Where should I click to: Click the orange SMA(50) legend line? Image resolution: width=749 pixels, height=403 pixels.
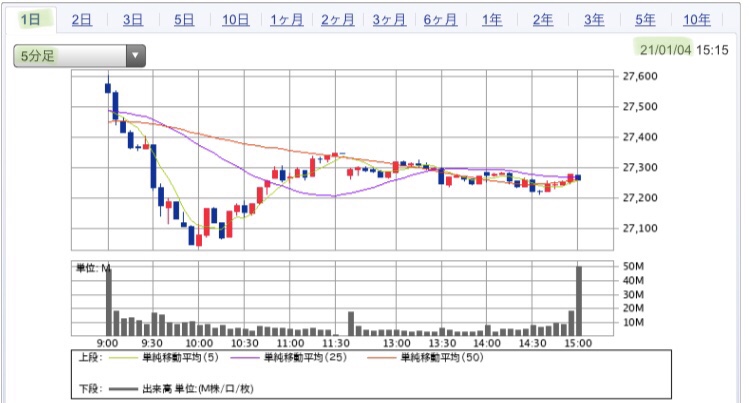[382, 358]
